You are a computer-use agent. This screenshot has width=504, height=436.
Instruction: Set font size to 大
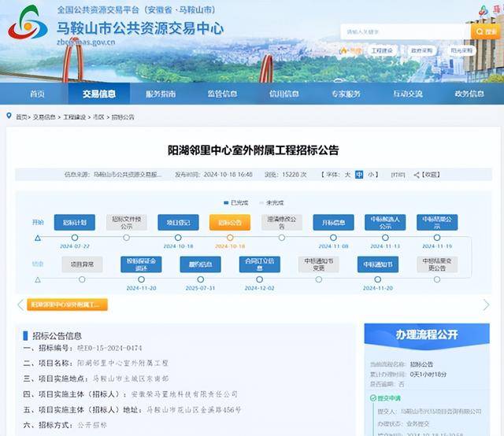tap(347, 175)
